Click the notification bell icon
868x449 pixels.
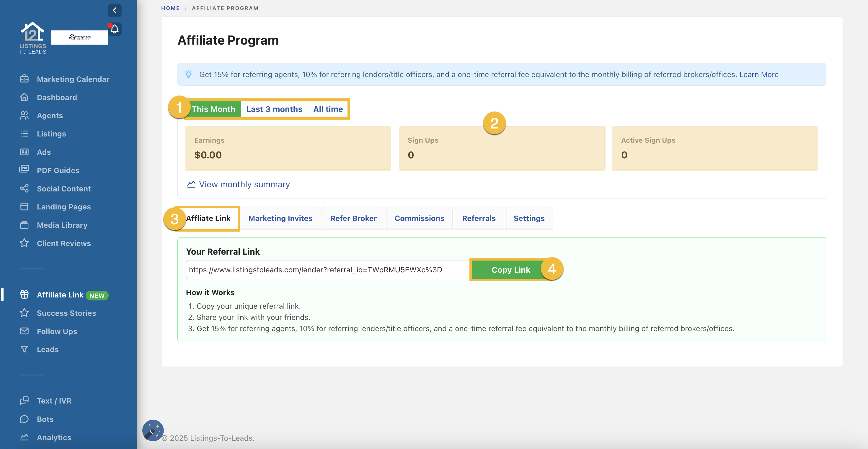115,29
